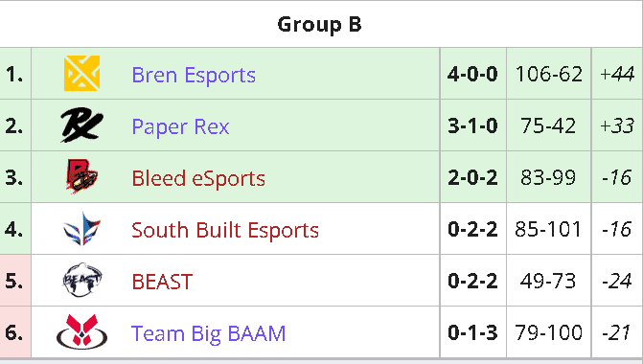The height and width of the screenshot is (364, 643).
Task: Open the Paper Rex team link
Action: [x=180, y=126]
